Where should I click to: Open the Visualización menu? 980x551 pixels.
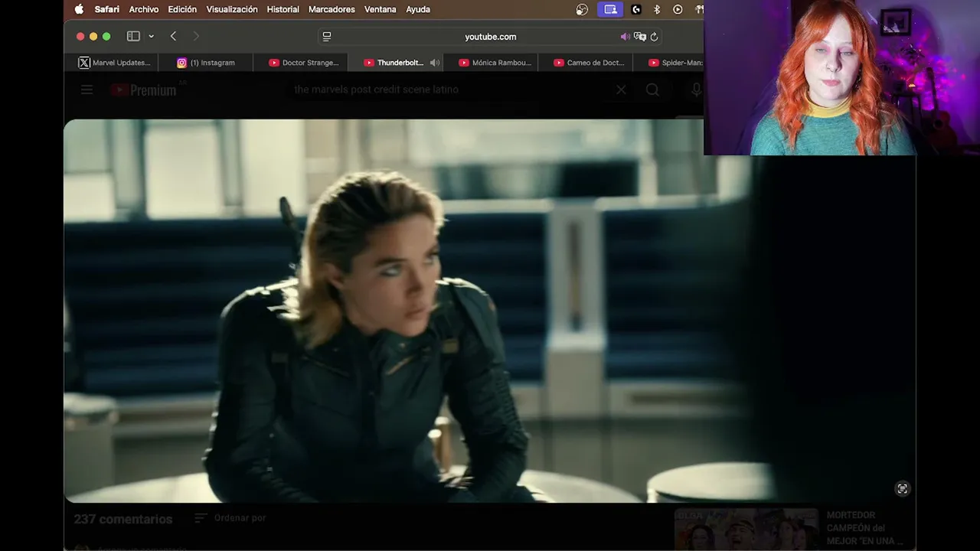pyautogui.click(x=232, y=9)
